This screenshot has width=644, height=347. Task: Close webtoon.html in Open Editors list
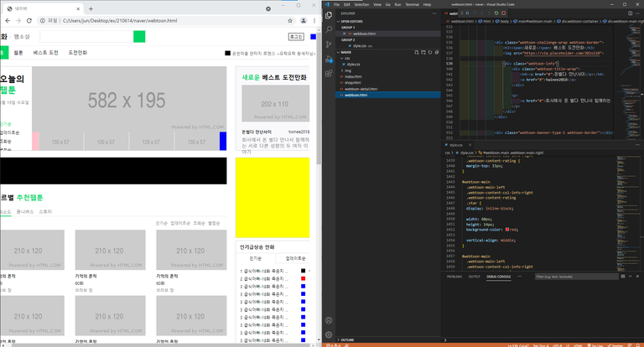point(344,34)
